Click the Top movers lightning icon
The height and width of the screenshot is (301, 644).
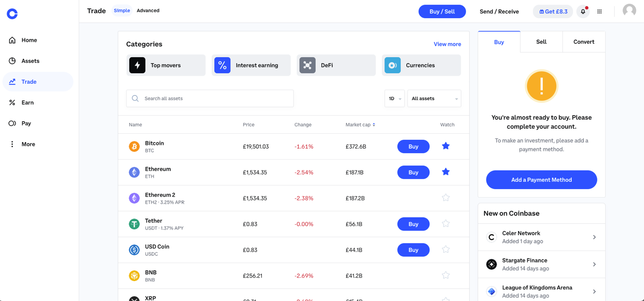137,65
